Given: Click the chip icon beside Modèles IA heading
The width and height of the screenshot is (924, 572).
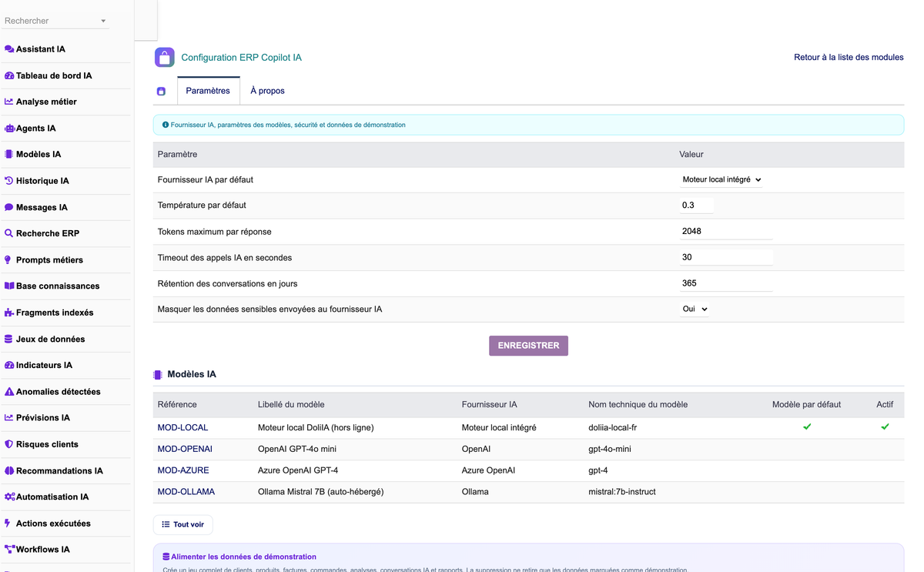Looking at the screenshot, I should [x=158, y=375].
